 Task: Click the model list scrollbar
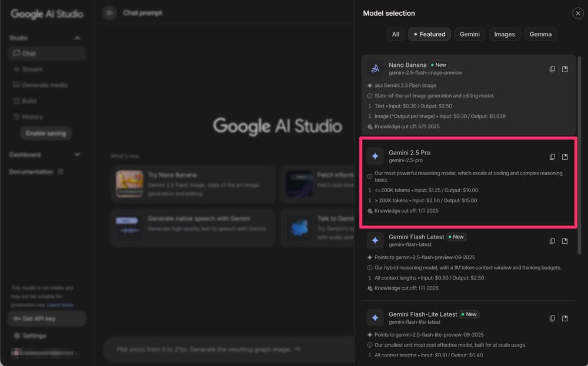pyautogui.click(x=580, y=153)
